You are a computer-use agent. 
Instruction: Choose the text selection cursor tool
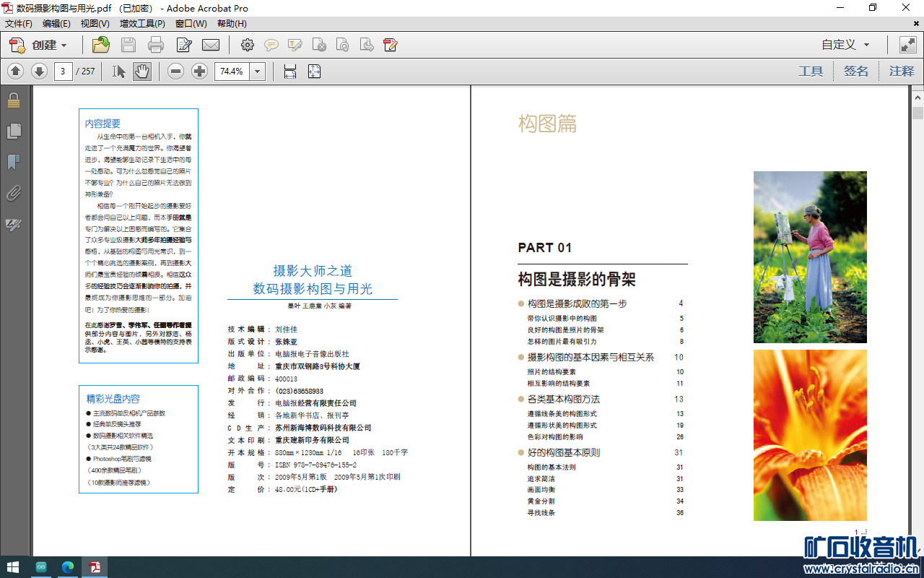[x=119, y=71]
